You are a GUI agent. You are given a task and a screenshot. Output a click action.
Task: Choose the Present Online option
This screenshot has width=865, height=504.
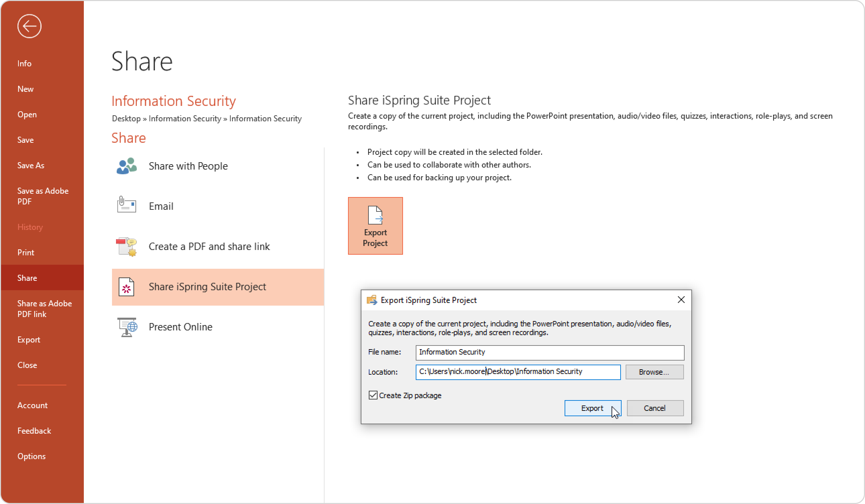(218, 327)
